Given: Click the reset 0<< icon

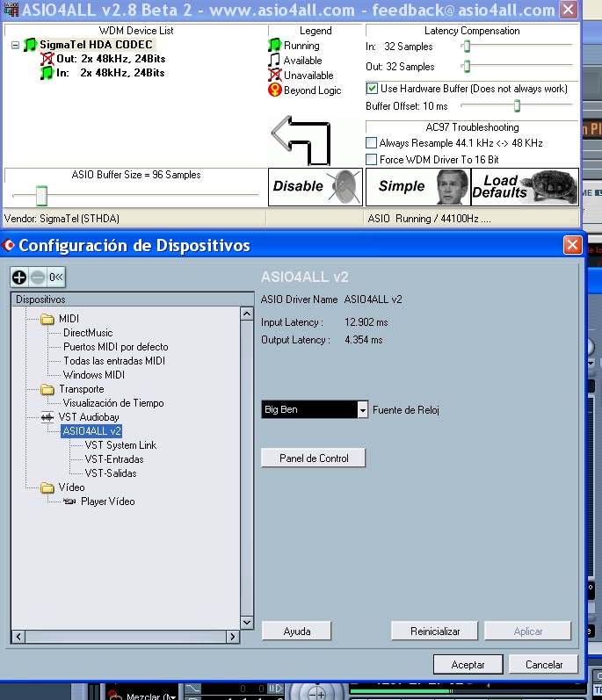Looking at the screenshot, I should [56, 278].
